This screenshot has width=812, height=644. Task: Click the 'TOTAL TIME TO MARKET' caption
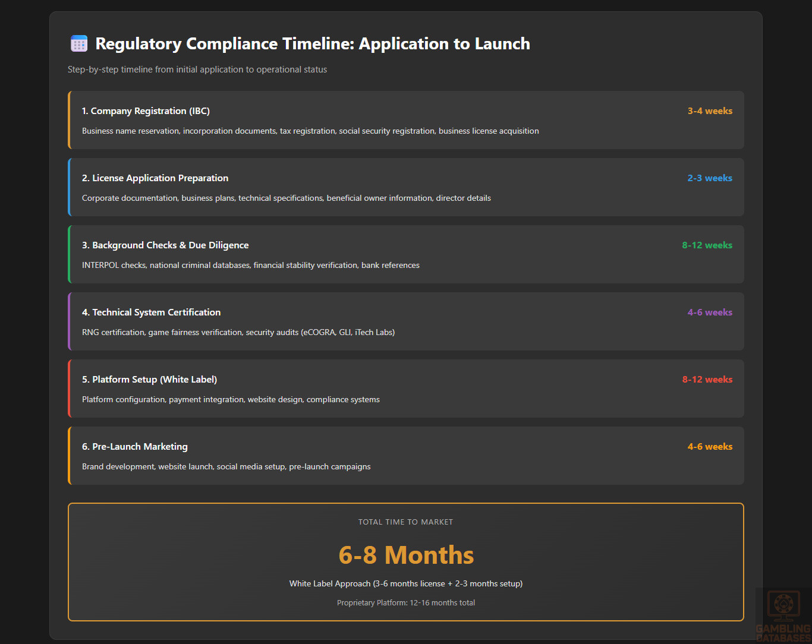405,522
